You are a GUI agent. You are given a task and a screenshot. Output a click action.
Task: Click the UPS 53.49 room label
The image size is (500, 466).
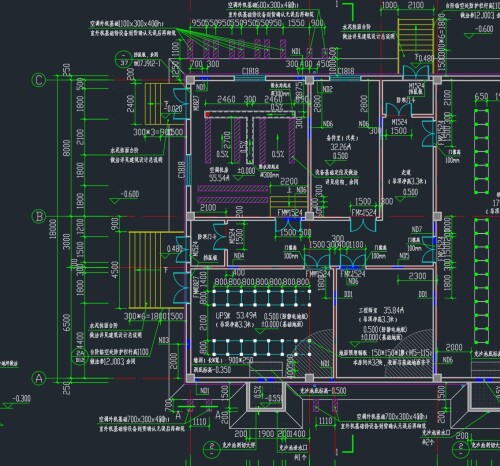[x=236, y=315]
